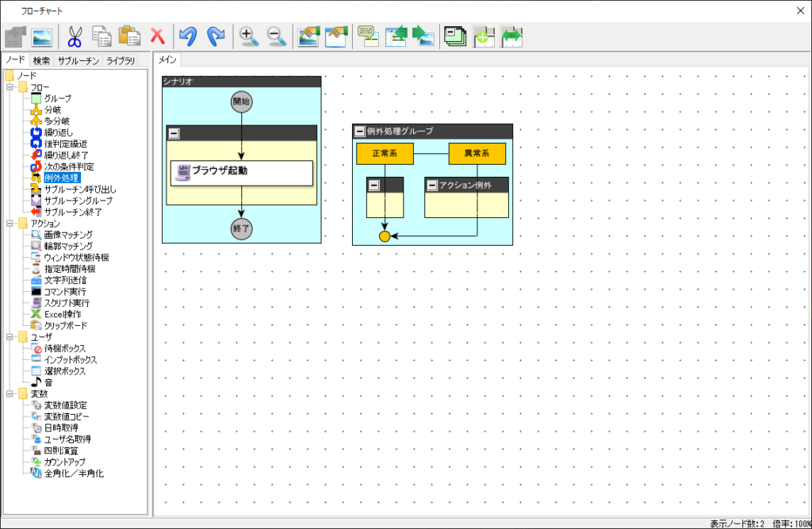This screenshot has height=529, width=812.
Task: Collapse the 変数 tree folder
Action: pyautogui.click(x=10, y=393)
